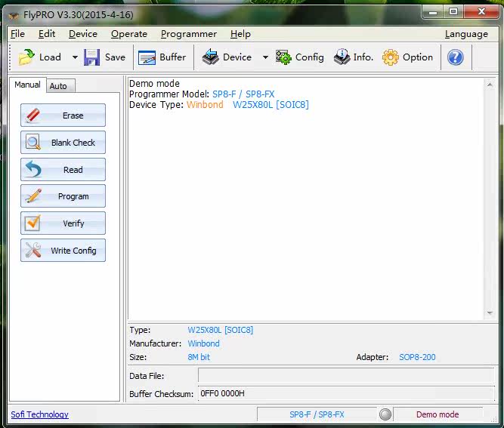Viewport: 504px width, 428px height.
Task: Open Option settings gear icon
Action: coord(391,57)
